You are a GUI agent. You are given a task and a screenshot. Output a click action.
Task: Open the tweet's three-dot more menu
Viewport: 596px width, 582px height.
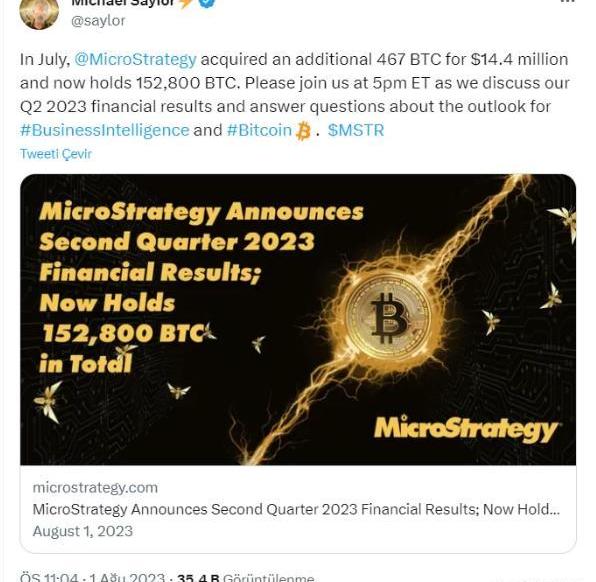pos(567,2)
